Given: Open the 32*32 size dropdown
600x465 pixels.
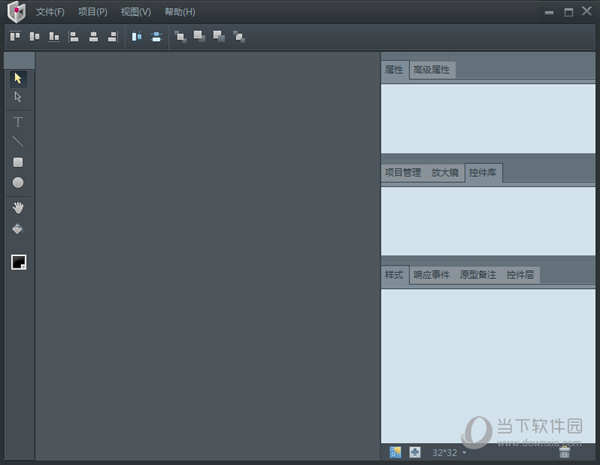Looking at the screenshot, I should [449, 453].
